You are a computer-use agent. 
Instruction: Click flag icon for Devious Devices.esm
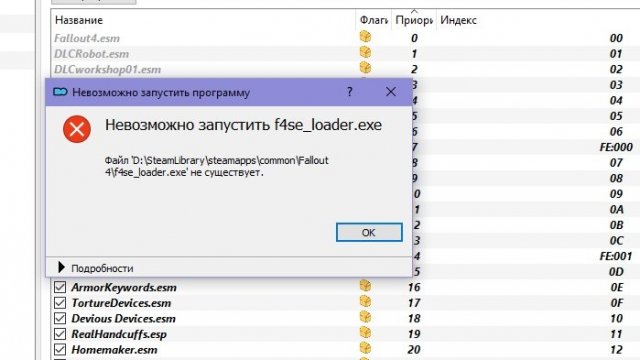(x=365, y=317)
